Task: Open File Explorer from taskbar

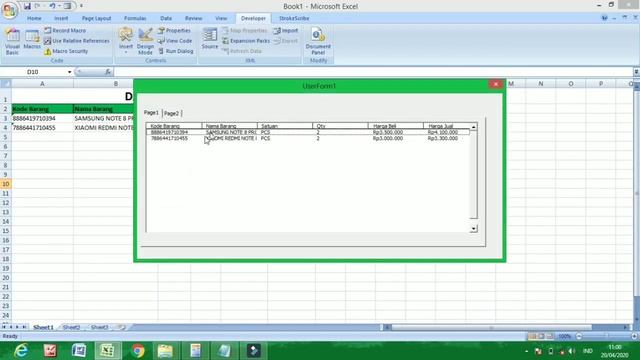Action: (x=165, y=351)
